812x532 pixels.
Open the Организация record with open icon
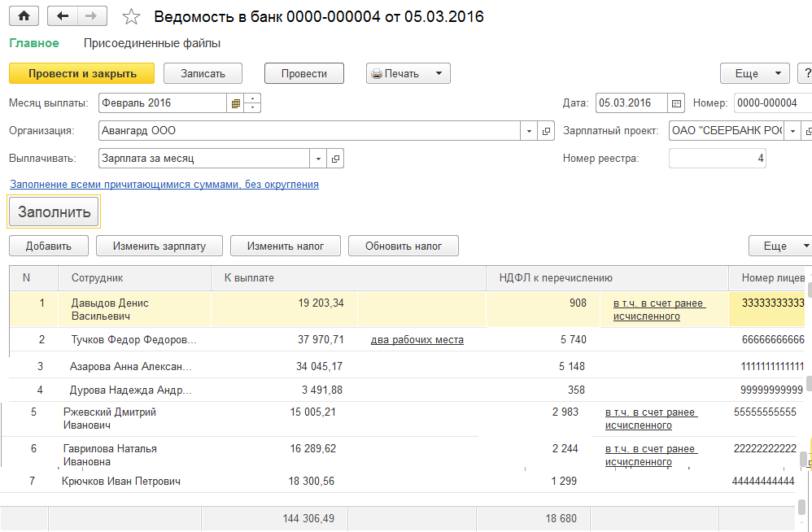click(546, 131)
